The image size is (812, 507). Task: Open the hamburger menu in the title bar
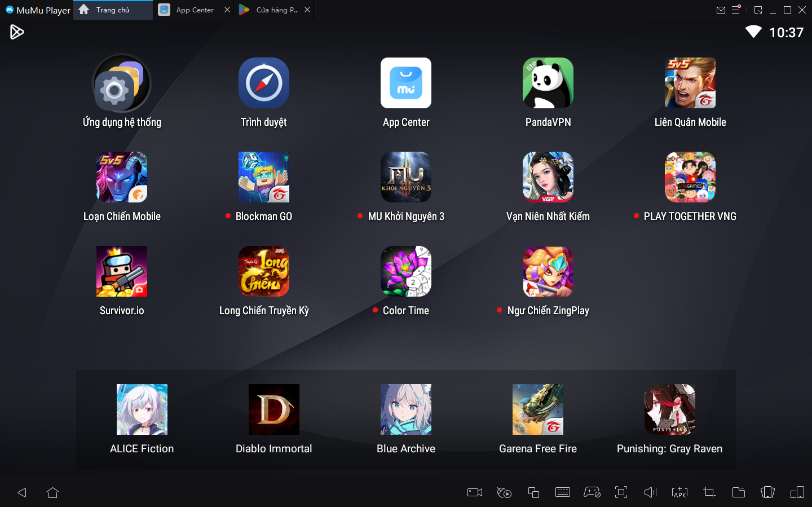coord(736,10)
